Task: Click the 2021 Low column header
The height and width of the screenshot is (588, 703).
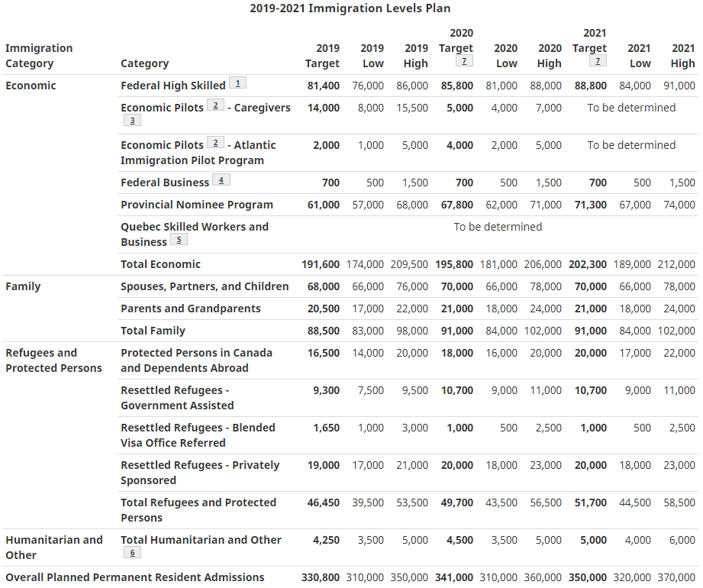Action: [640, 56]
